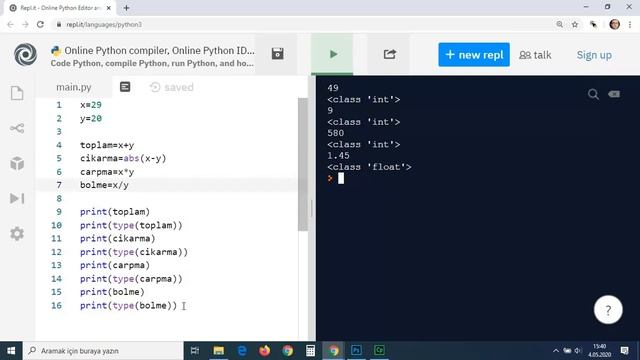Open a new browser tab

click(126, 8)
